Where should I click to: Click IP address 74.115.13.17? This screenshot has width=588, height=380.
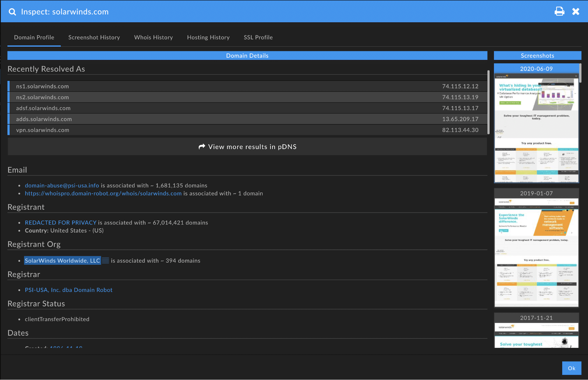[460, 108]
